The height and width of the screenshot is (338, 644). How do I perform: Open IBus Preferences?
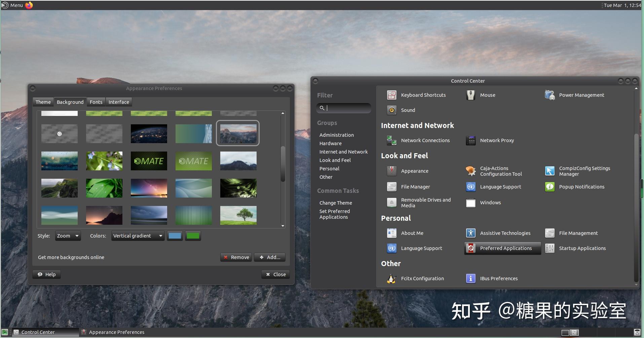pos(499,278)
